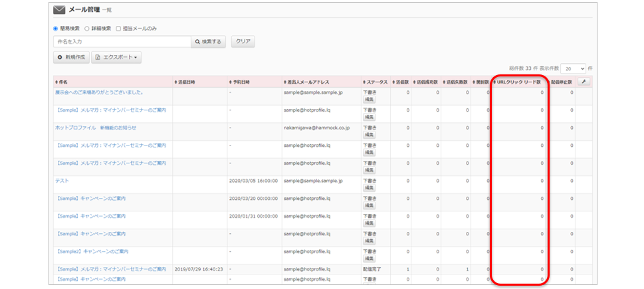Click 編集 in the 2020/03/20 scheduled row

pos(369,205)
